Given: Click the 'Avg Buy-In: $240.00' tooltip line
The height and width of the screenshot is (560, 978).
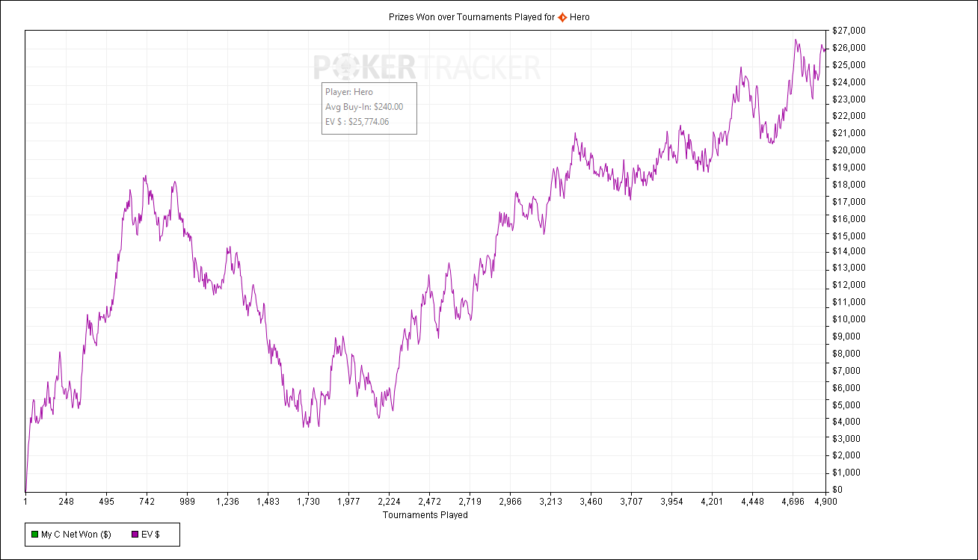Looking at the screenshot, I should point(364,107).
